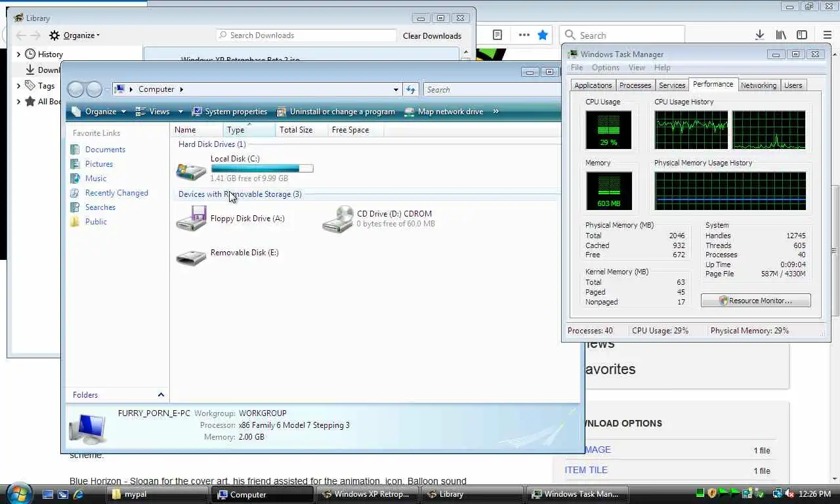Image resolution: width=840 pixels, height=504 pixels.
Task: Launch Internet Explorer from quick launch
Action: point(78,494)
